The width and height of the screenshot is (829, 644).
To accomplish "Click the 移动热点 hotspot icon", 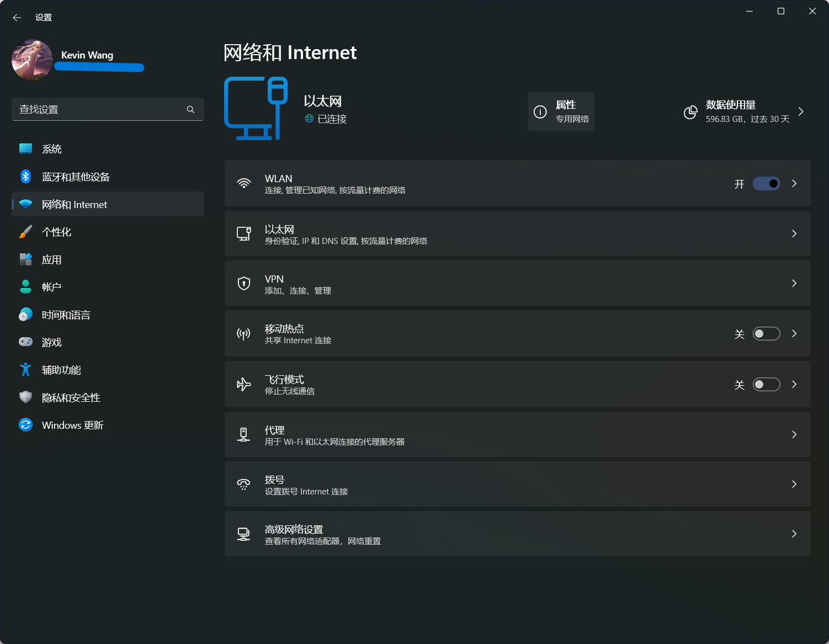I will (x=243, y=333).
